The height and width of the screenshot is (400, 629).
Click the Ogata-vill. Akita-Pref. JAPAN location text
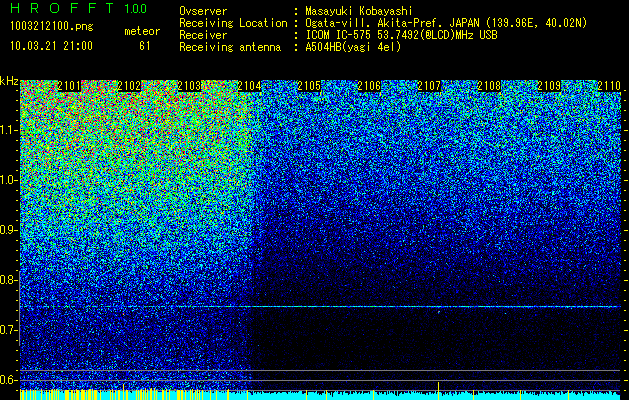[446, 23]
